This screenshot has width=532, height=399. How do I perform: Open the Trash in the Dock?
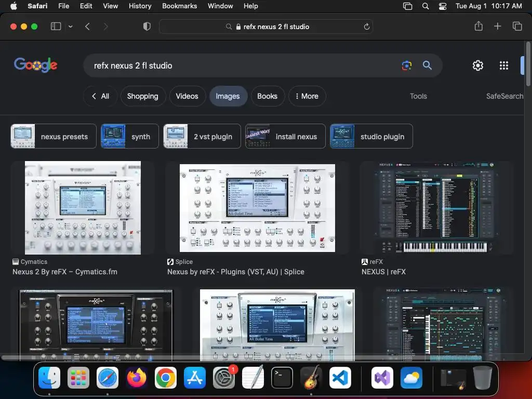(x=483, y=377)
